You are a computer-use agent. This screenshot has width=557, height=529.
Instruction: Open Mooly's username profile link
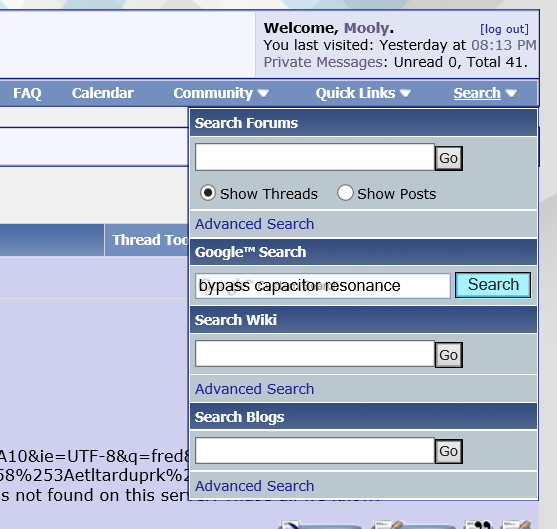(x=367, y=28)
